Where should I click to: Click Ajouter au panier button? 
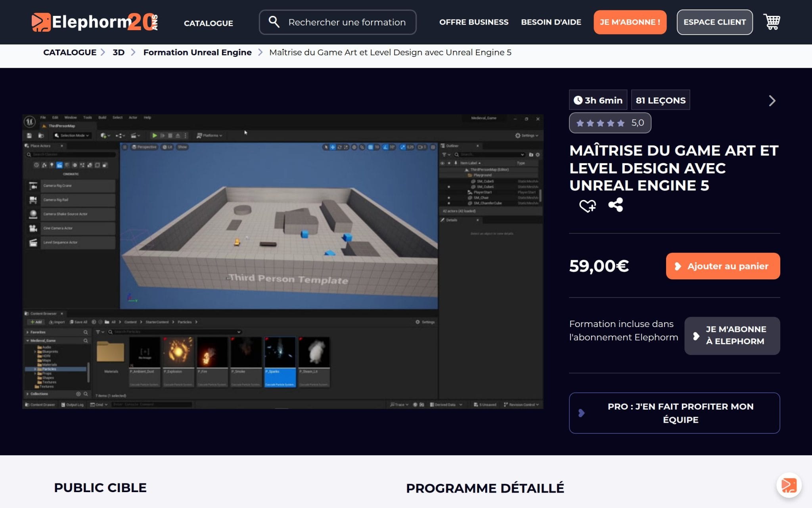723,266
